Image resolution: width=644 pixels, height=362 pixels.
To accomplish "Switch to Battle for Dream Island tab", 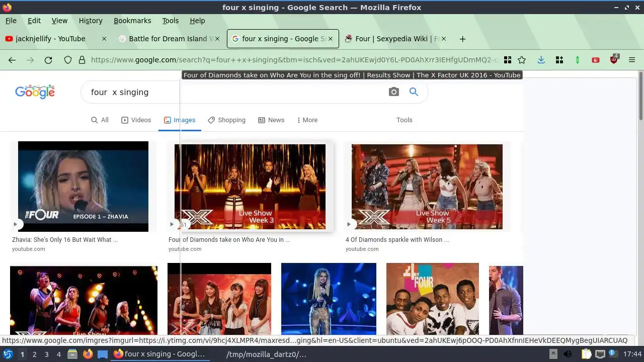I will (x=169, y=39).
